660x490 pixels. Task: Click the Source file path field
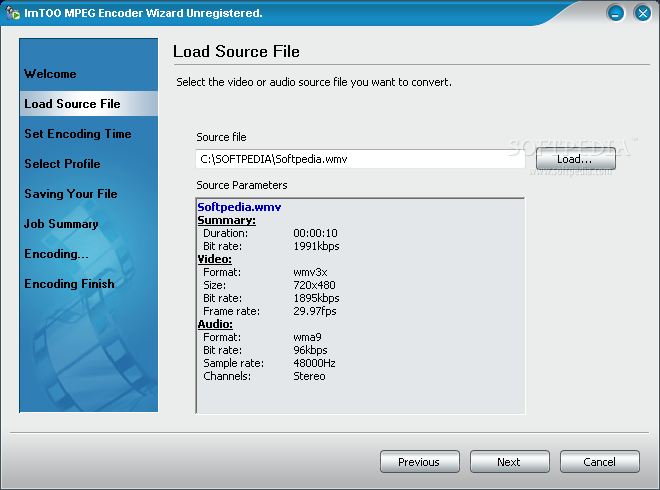(360, 159)
